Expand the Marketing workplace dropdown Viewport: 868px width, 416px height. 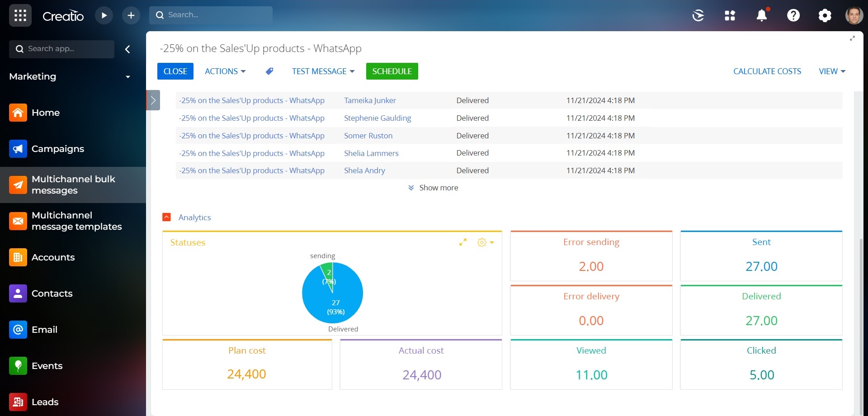click(x=128, y=77)
